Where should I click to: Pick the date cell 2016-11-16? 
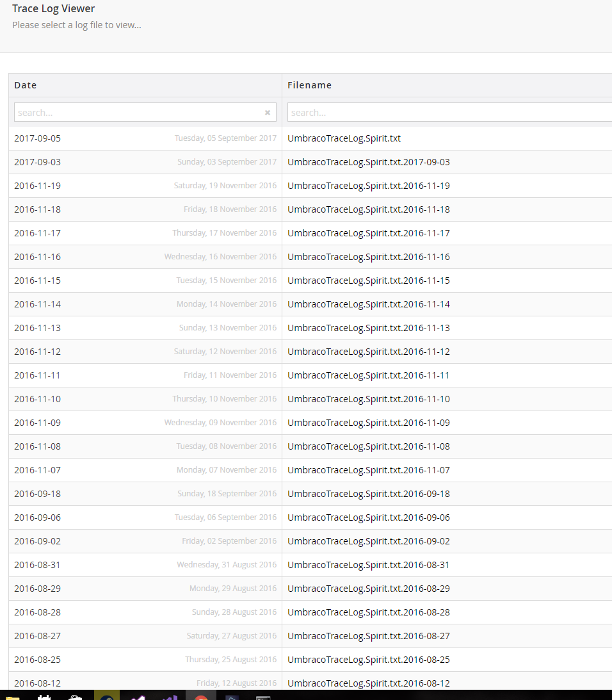coord(38,257)
